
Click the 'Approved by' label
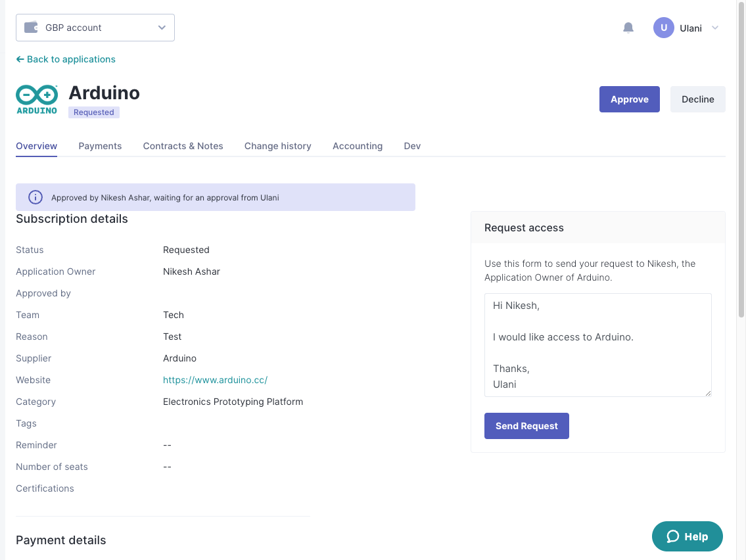click(43, 294)
